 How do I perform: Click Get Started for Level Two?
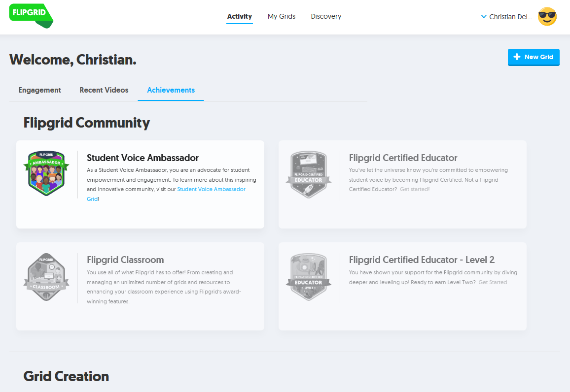pyautogui.click(x=493, y=282)
